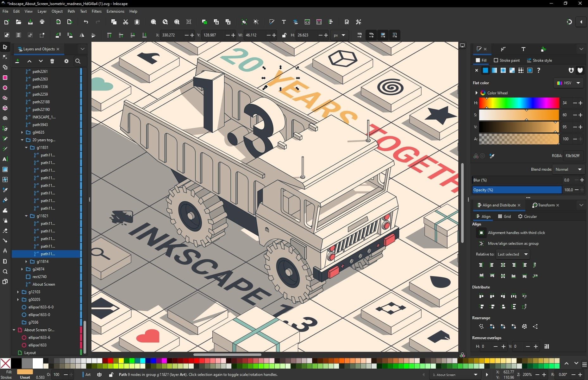Viewport: 588px width, 380px height.
Task: Activate the 3D box tool
Action: (5, 108)
